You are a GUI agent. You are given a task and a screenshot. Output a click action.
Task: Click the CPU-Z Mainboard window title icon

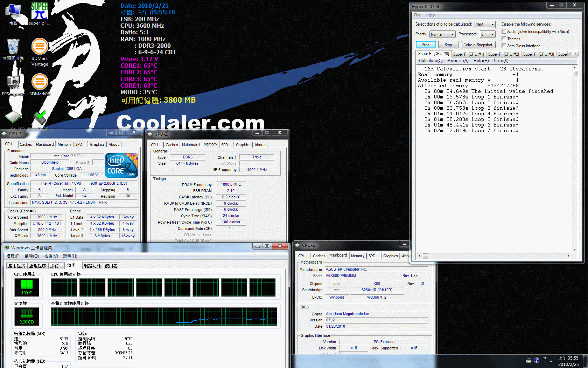(298, 245)
